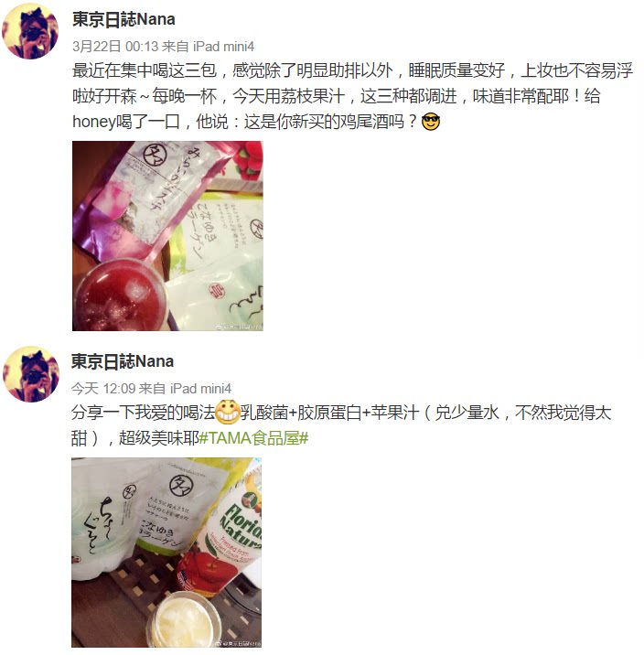Click the red iced drink glass in photo
This screenshot has width=644, height=655.
click(120, 295)
